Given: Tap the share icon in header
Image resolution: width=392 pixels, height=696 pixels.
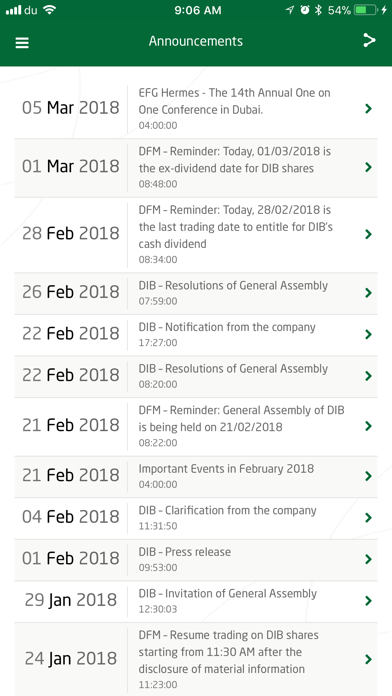Looking at the screenshot, I should tap(369, 40).
